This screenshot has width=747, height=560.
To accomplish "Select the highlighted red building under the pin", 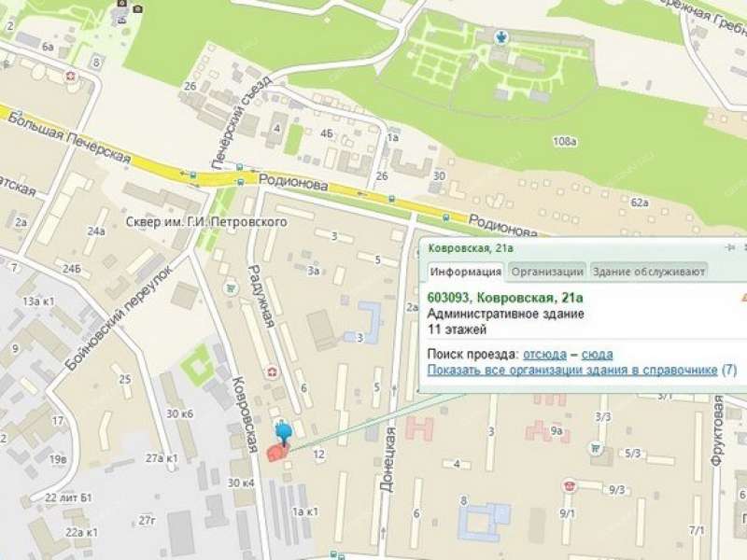I will pos(276,452).
